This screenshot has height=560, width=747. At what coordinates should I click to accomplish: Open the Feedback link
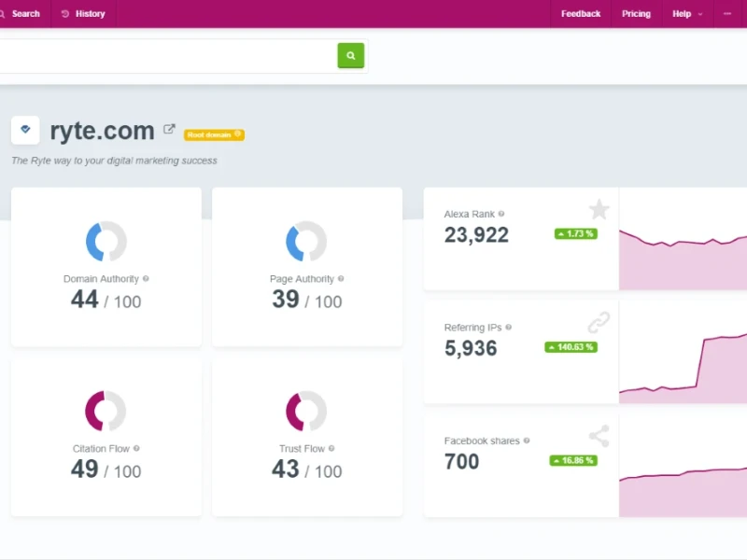click(580, 14)
